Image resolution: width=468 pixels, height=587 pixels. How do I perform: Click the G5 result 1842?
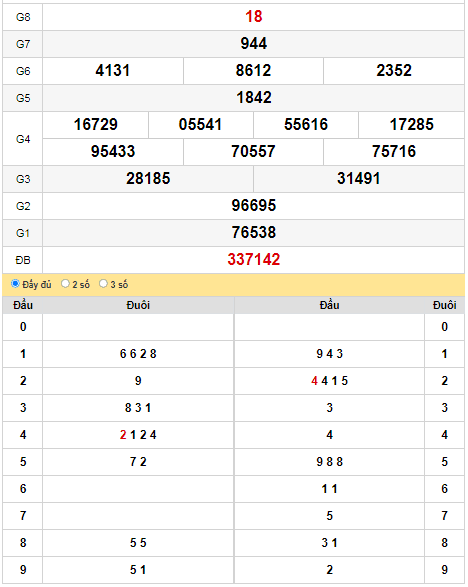[x=254, y=98]
